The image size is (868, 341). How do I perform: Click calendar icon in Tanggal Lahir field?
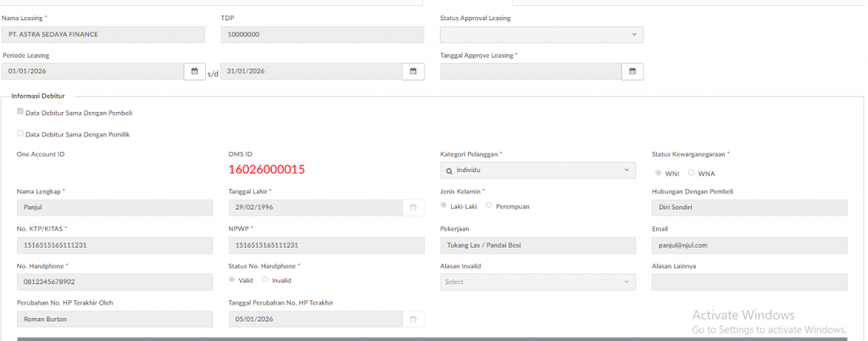413,208
